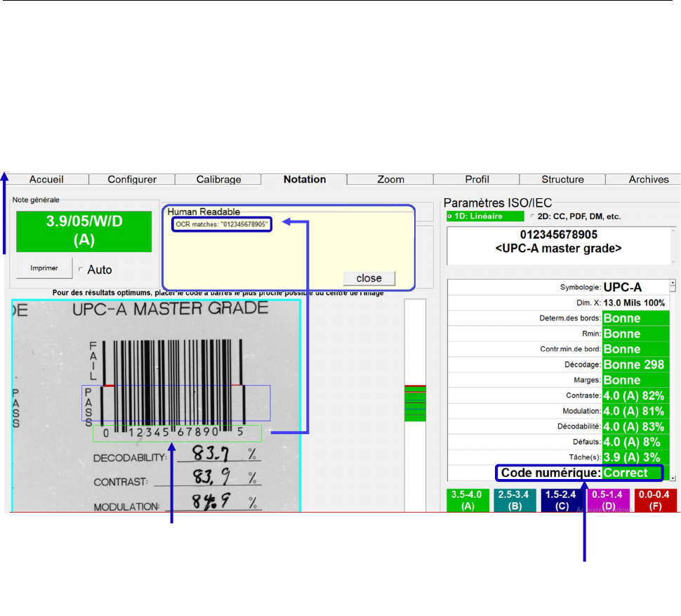Click the Tâche(s) 3.9 (A) 3% value
This screenshot has width=681, height=616.
click(636, 457)
